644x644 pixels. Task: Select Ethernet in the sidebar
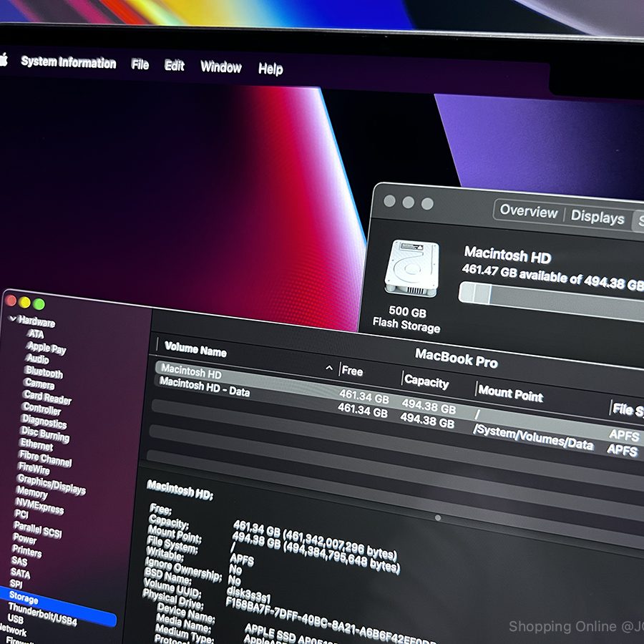[x=36, y=444]
